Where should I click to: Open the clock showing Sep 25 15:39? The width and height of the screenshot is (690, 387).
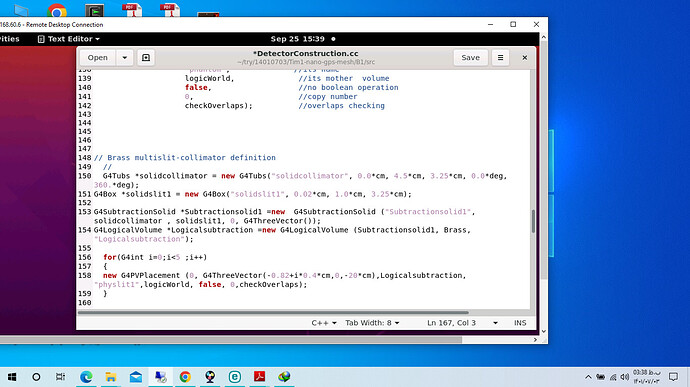298,39
